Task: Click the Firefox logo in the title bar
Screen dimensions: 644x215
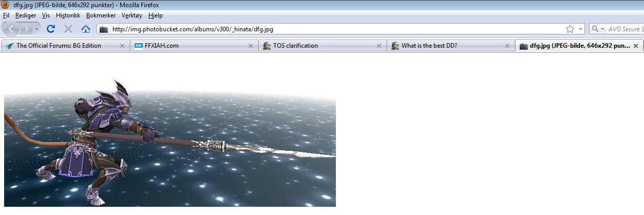Action: tap(6, 5)
